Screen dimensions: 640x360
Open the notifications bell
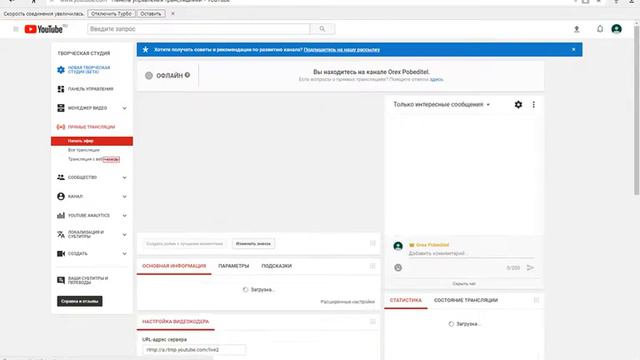600,29
